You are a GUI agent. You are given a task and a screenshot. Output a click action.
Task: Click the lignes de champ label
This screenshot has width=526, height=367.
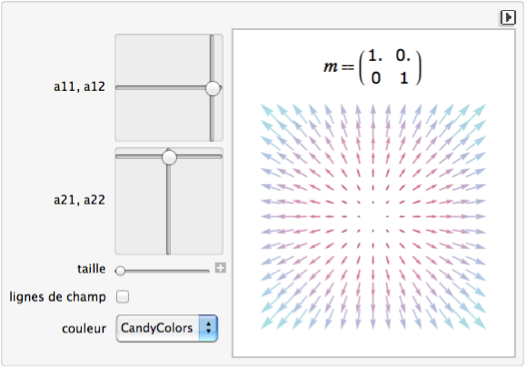pos(58,297)
